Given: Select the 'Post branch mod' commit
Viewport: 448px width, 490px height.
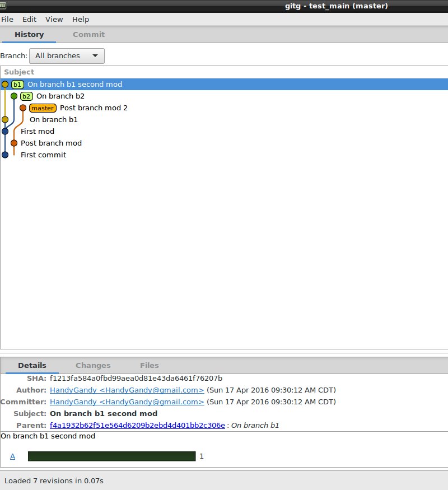Looking at the screenshot, I should tap(224, 143).
